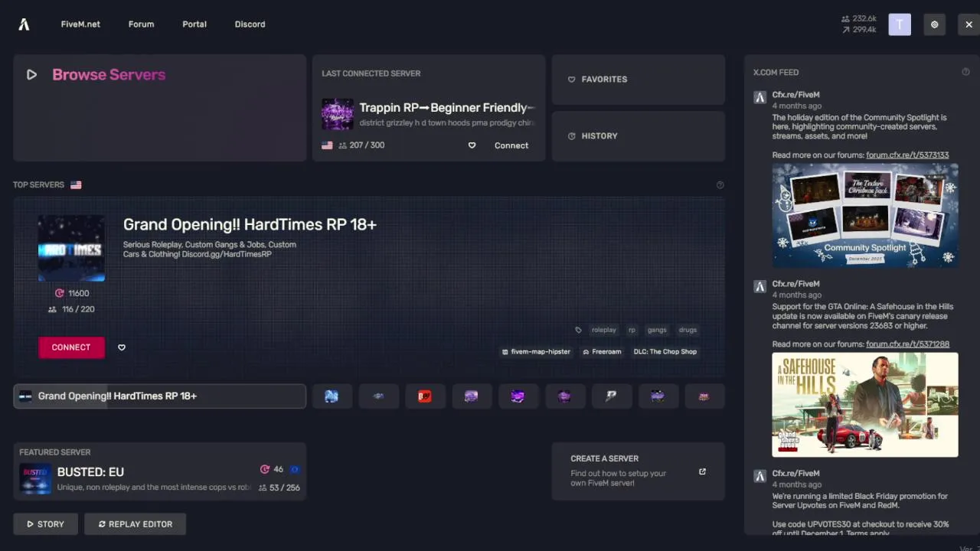
Task: Launch Story mode
Action: tap(45, 524)
